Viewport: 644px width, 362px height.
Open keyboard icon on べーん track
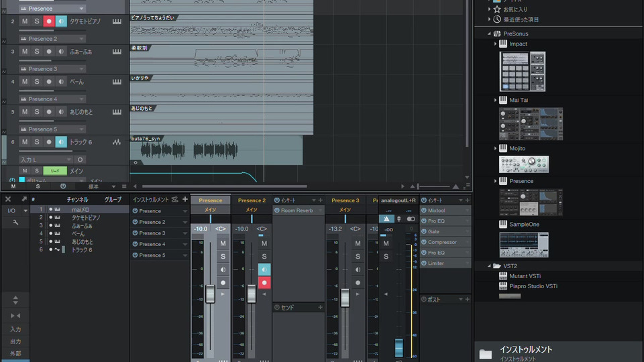coord(117,82)
